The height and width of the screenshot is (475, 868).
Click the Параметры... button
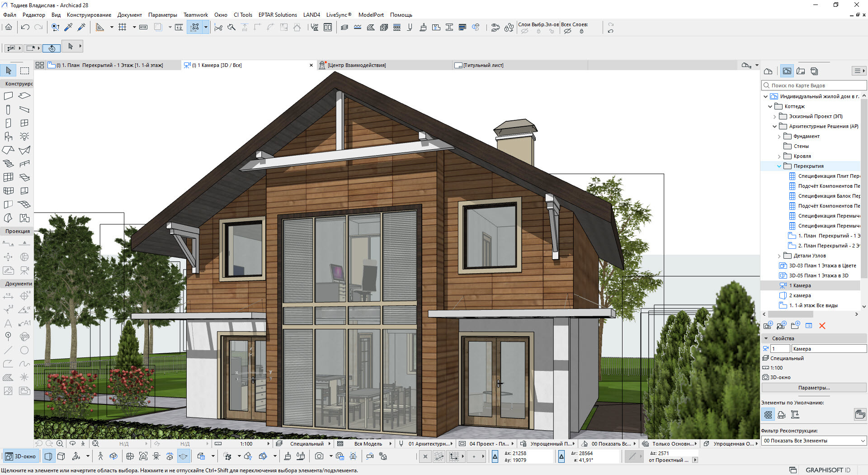pos(814,388)
